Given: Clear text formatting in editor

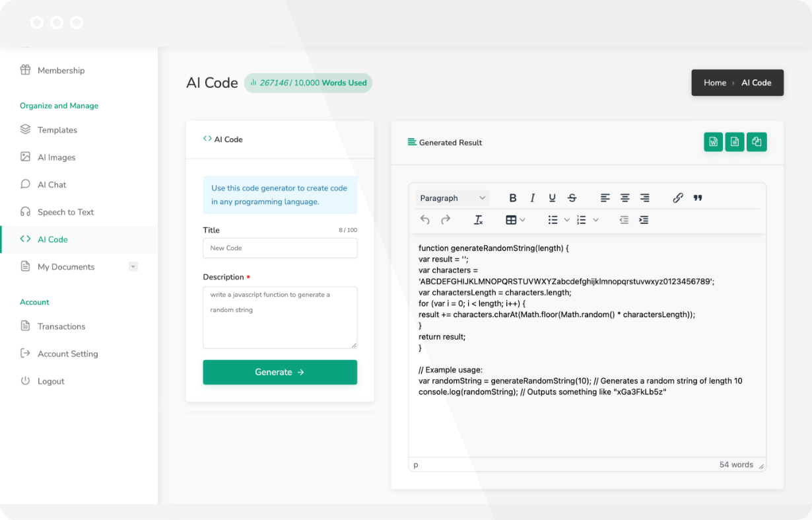Looking at the screenshot, I should (479, 220).
